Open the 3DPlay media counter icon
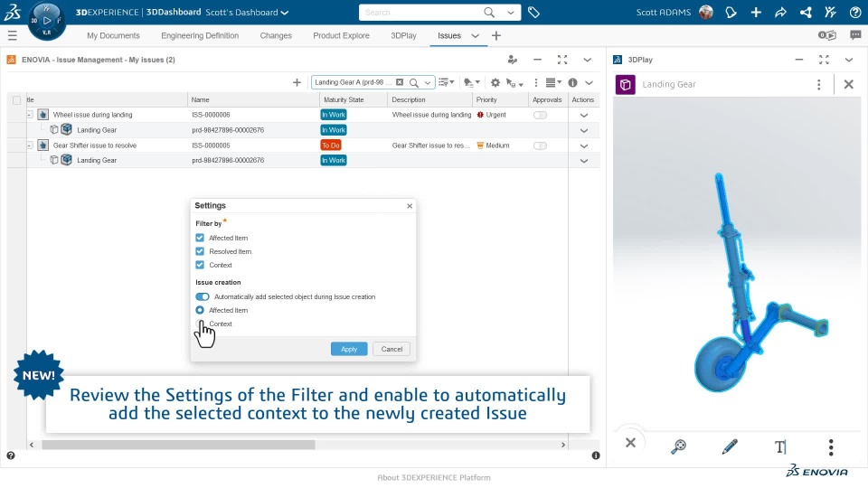Screen dimensions: 868x488 [x=827, y=35]
